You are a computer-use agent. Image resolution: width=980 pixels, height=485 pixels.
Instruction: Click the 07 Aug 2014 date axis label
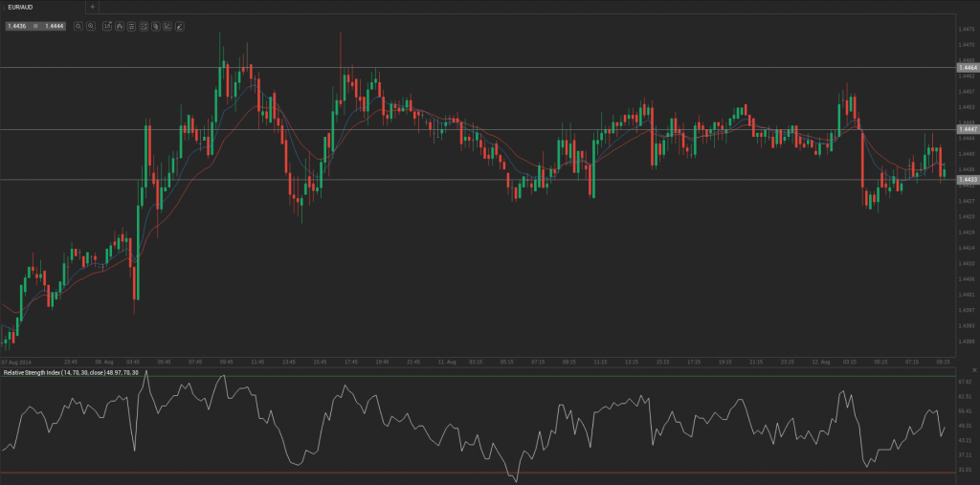click(x=17, y=363)
